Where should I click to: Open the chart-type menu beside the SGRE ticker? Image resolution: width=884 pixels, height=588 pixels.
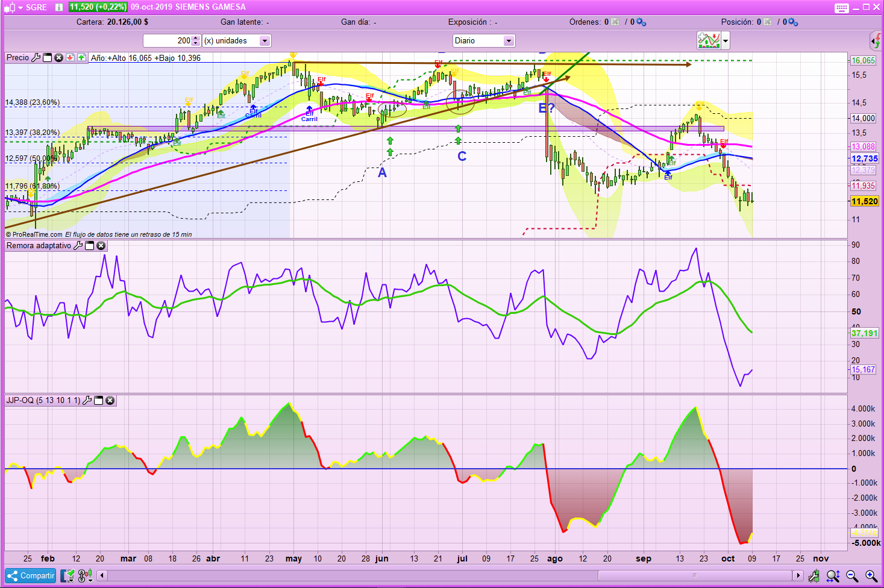[13, 7]
